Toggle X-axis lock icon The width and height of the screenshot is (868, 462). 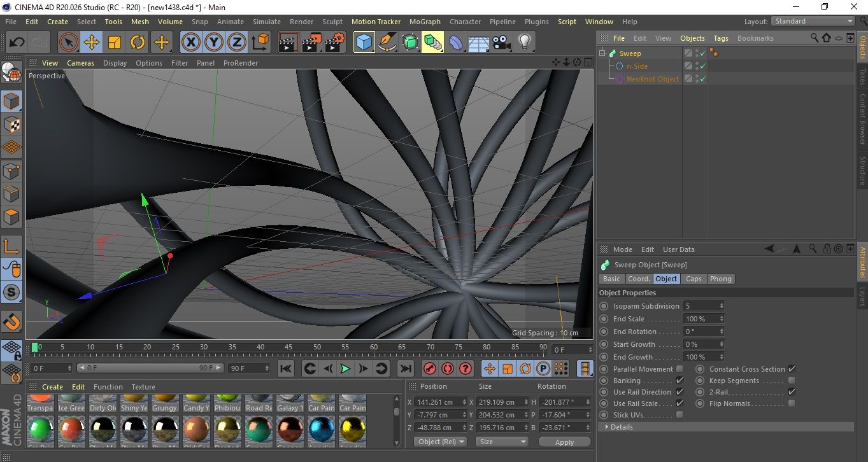190,43
